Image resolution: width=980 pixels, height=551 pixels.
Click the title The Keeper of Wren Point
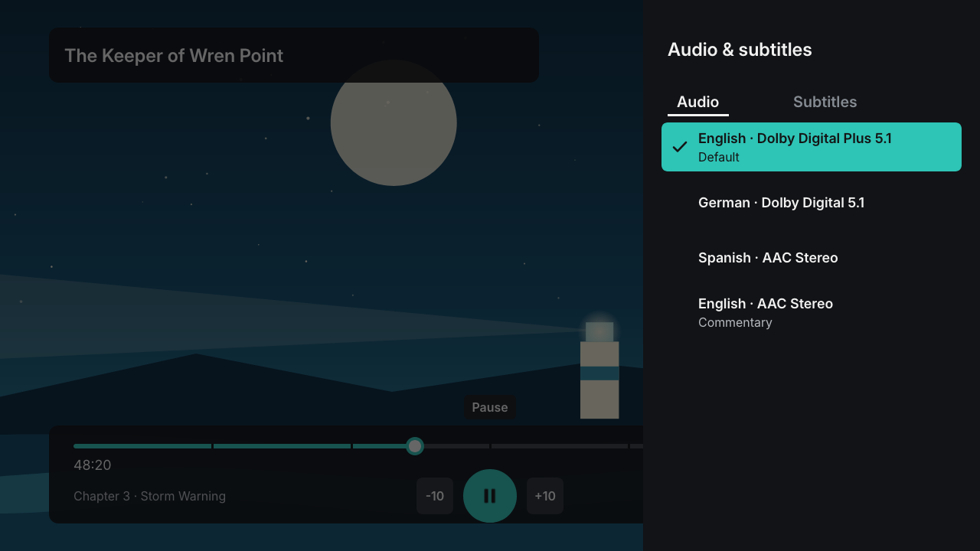point(174,56)
